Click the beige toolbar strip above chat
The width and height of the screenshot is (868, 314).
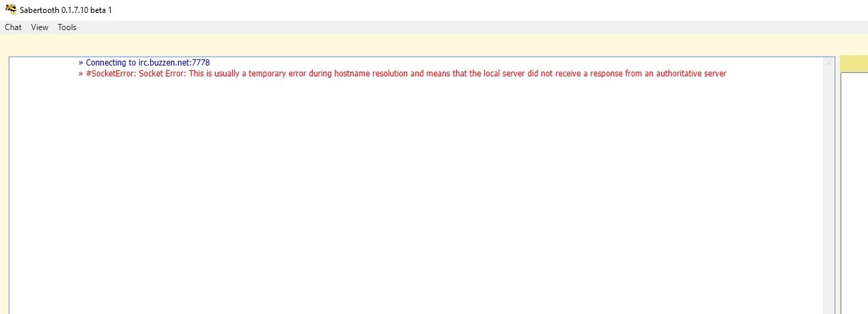coord(434,45)
